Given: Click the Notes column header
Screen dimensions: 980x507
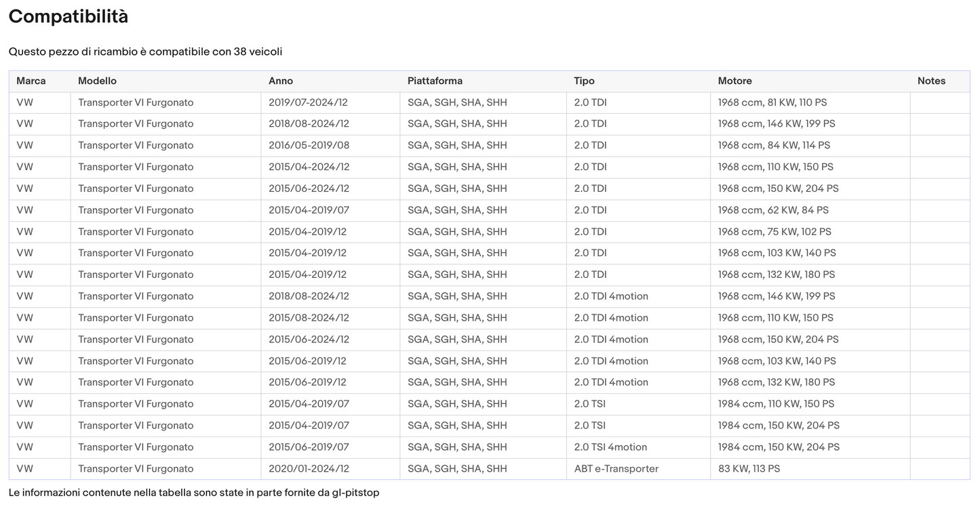Looking at the screenshot, I should click(931, 81).
